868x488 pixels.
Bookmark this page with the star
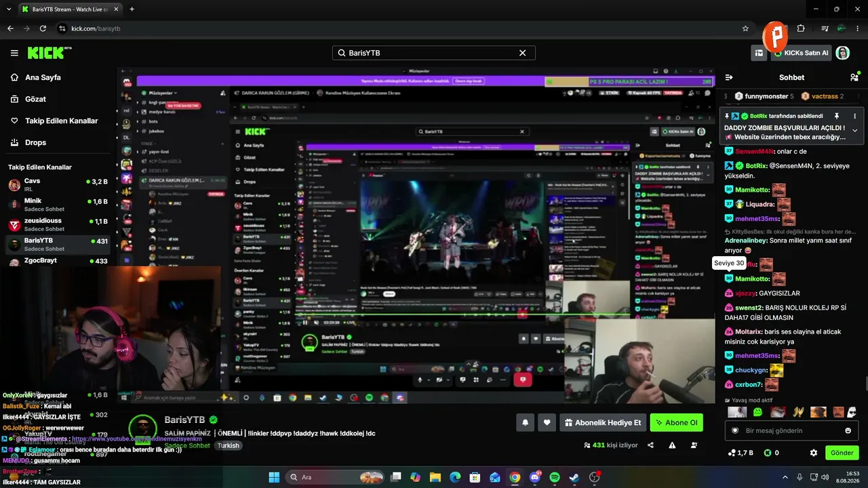point(745,28)
